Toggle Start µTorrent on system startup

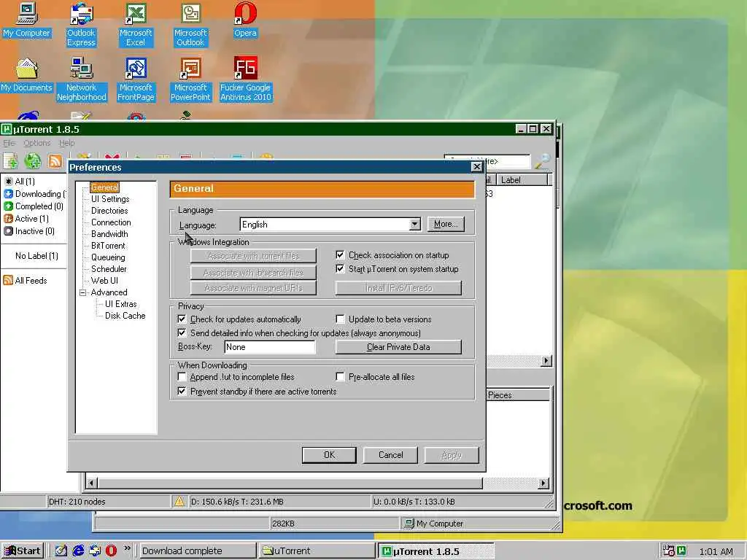[340, 268]
